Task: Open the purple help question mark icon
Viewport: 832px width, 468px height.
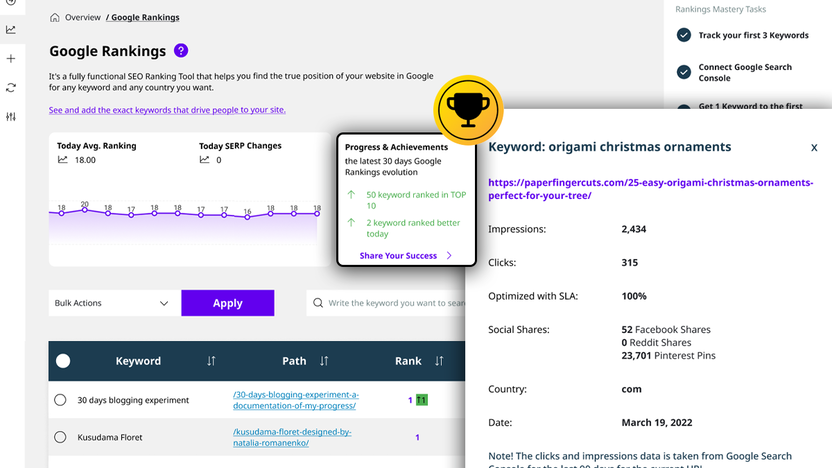Action: (x=180, y=50)
